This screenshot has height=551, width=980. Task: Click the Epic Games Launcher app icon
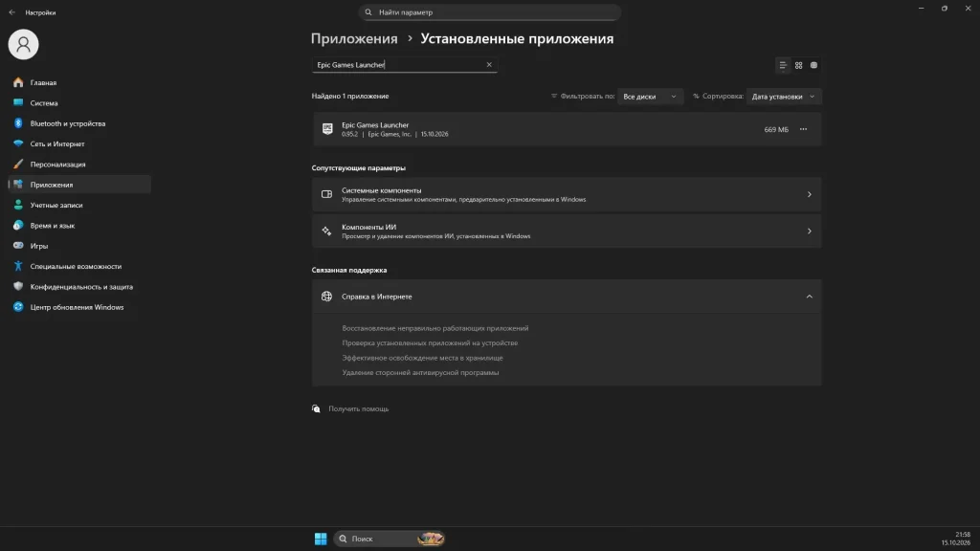point(327,129)
